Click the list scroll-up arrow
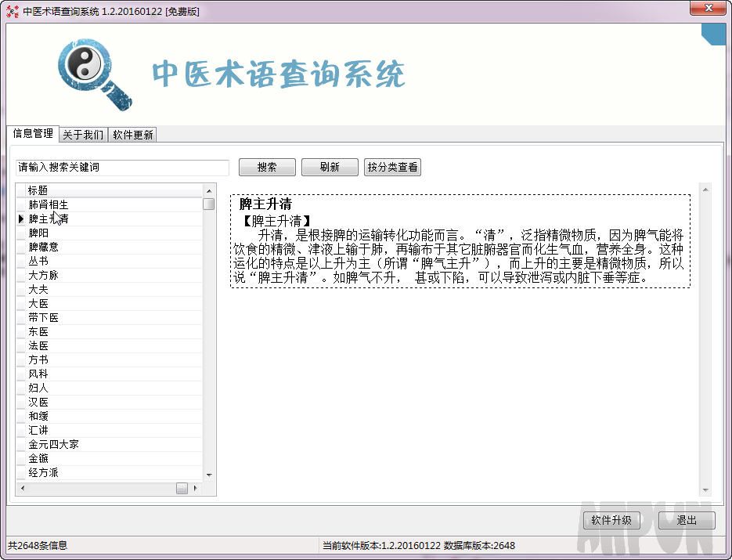Viewport: 732px width, 560px height. (207, 189)
